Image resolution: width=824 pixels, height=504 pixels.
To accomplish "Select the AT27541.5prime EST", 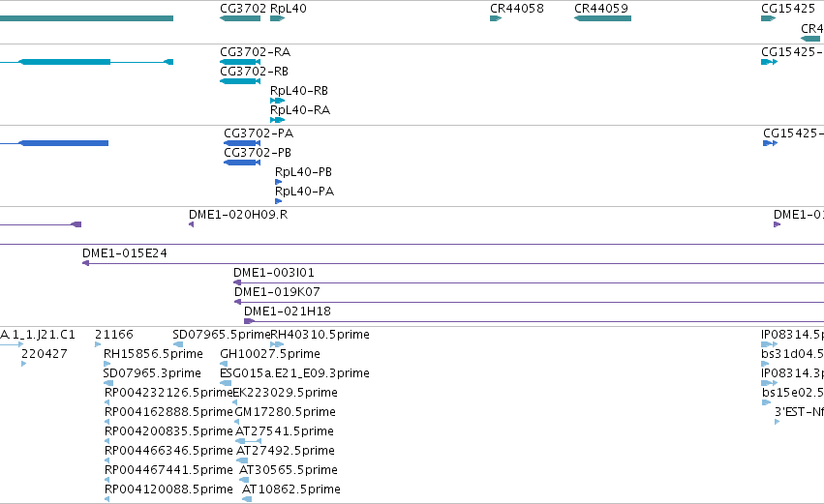I will 249,442.
